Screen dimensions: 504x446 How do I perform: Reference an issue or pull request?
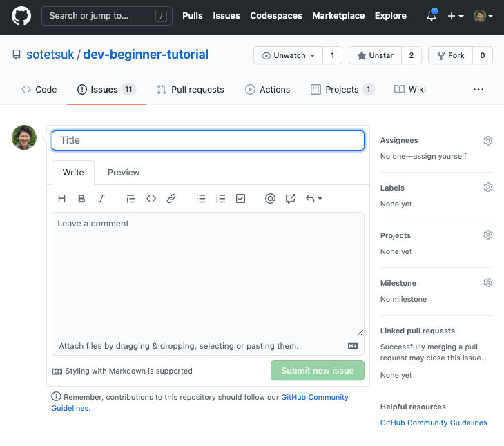(290, 199)
